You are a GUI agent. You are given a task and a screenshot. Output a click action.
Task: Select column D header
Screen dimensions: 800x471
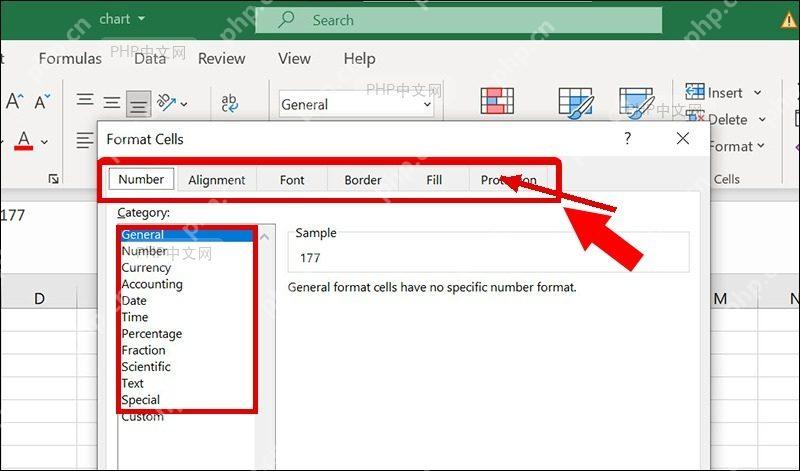(39, 299)
